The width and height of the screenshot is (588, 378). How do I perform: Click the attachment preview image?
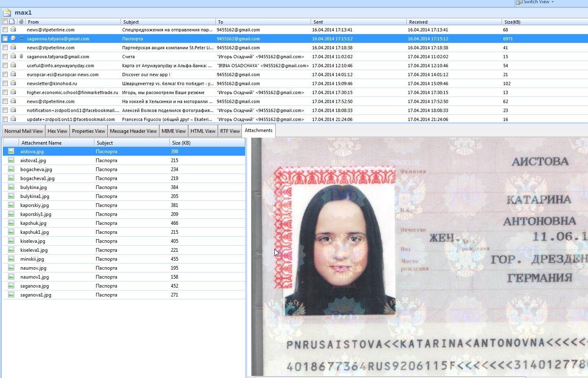419,257
